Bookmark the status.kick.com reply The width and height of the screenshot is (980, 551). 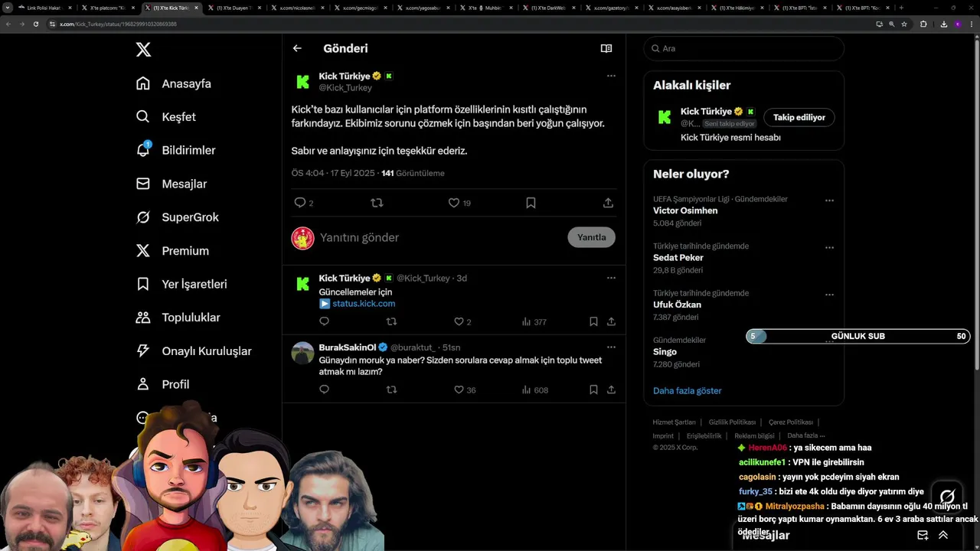point(593,322)
